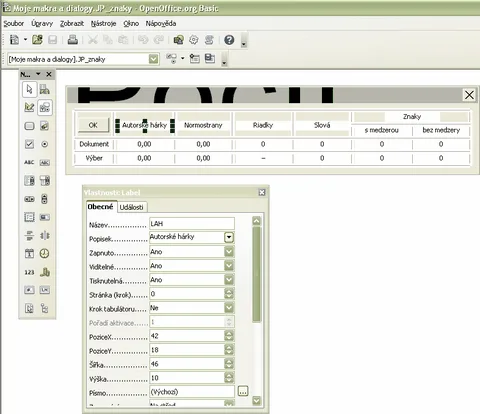The image size is (480, 414).
Task: Select the Button control tool
Action: pyautogui.click(x=29, y=126)
